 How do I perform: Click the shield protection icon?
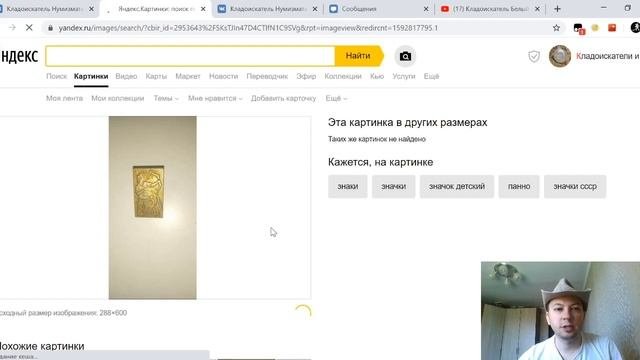coord(534,56)
